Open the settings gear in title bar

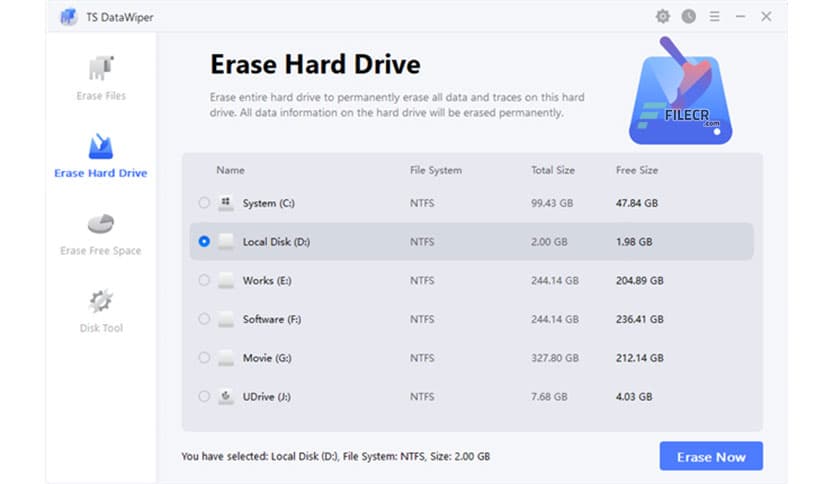[x=663, y=17]
